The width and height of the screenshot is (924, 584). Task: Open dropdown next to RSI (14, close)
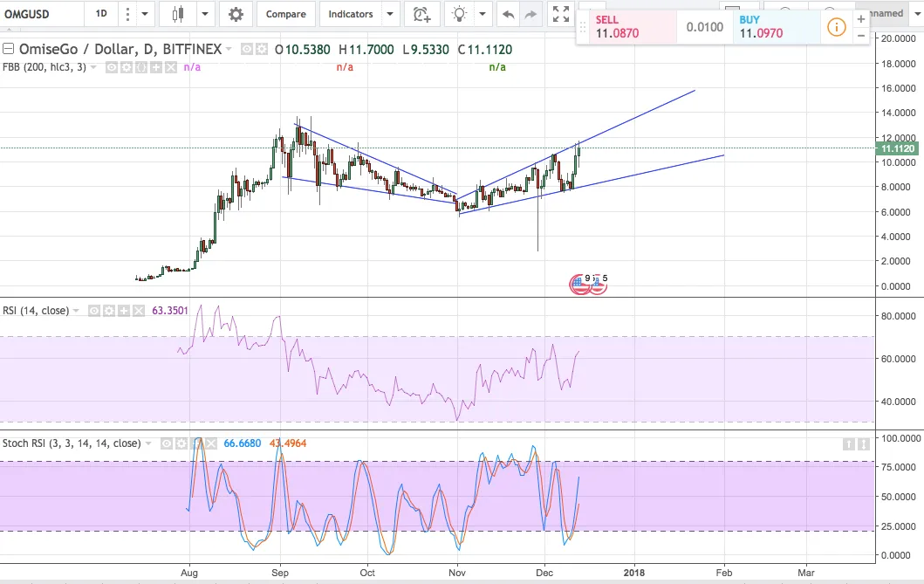click(x=76, y=311)
